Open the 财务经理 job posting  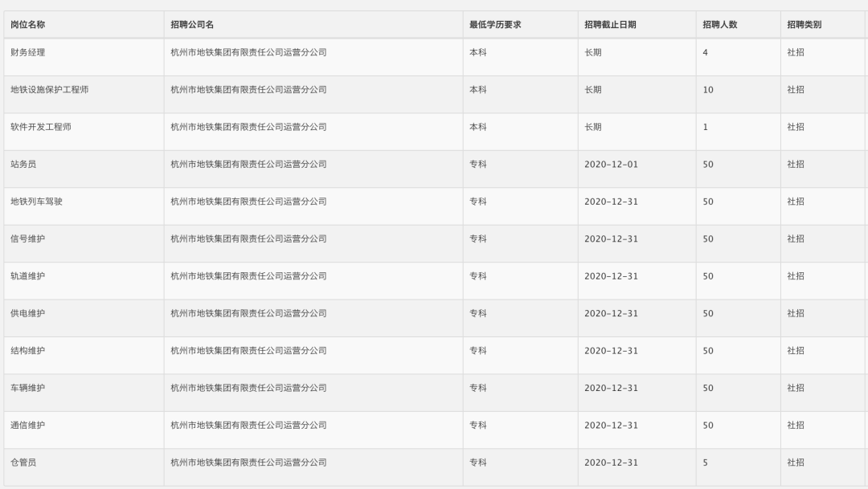pos(27,52)
